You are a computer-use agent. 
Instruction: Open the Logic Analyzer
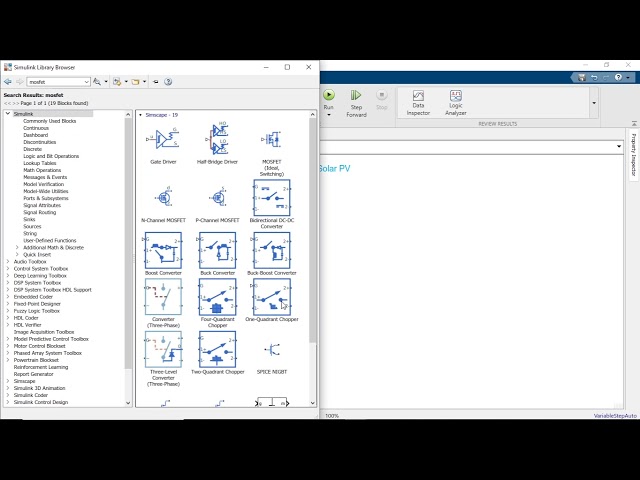456,103
